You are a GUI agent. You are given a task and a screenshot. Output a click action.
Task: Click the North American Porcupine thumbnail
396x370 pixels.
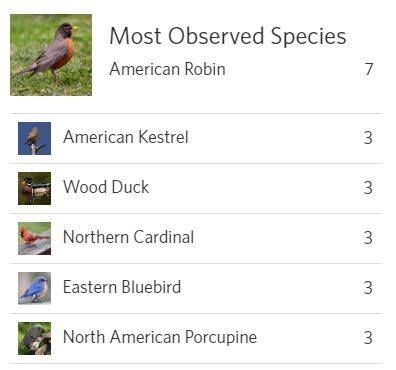click(34, 338)
